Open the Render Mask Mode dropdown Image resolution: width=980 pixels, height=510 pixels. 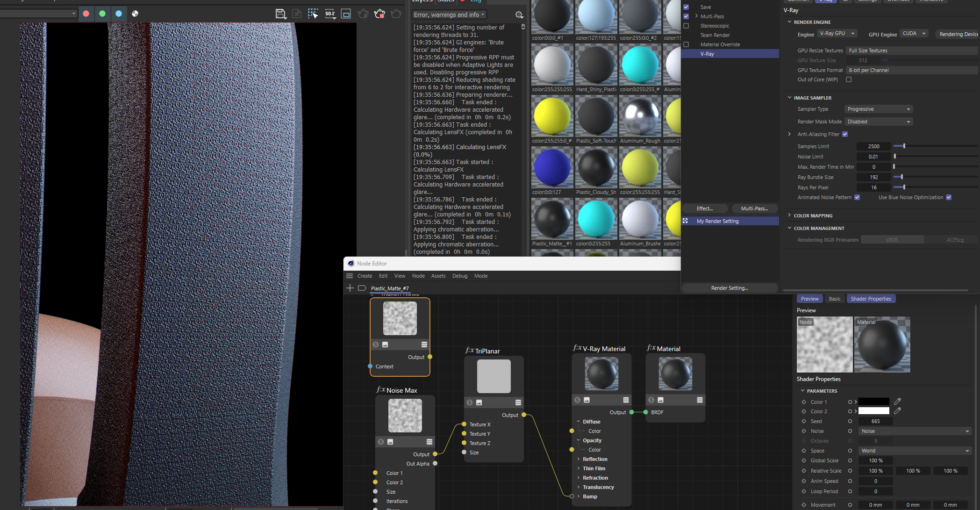(879, 122)
